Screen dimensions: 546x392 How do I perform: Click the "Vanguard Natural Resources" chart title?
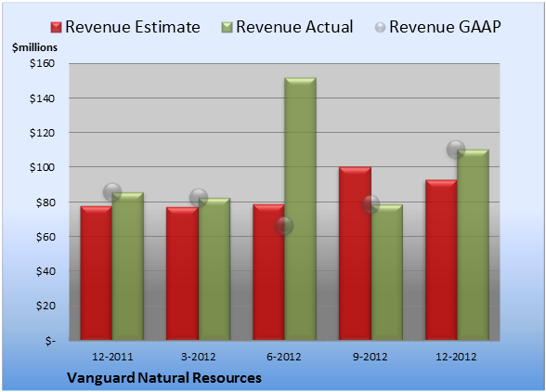pos(164,378)
